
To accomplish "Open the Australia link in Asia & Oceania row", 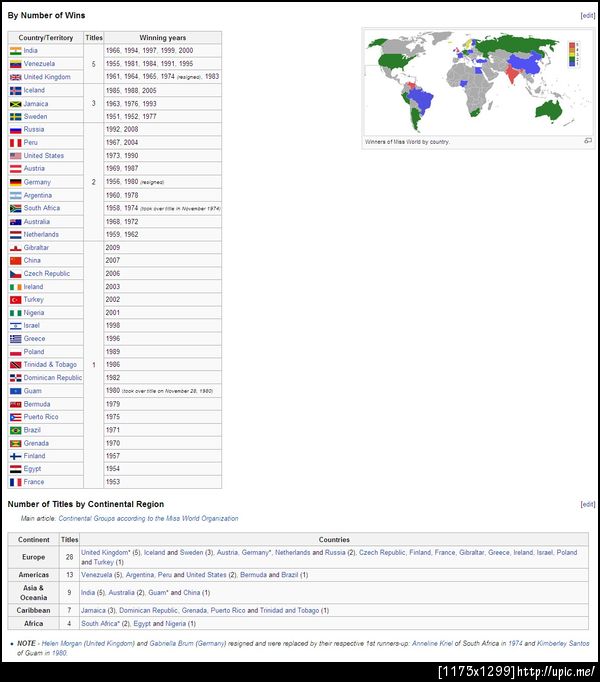I will (121, 593).
